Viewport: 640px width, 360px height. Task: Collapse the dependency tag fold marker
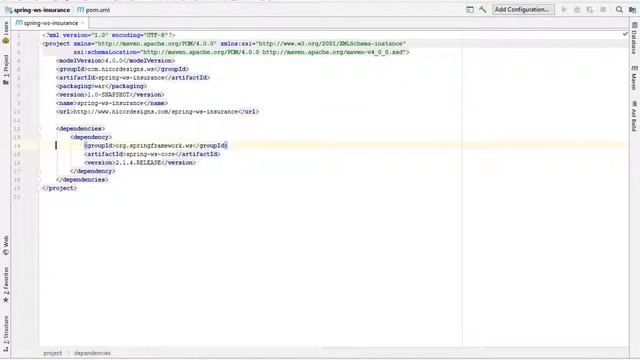39,137
